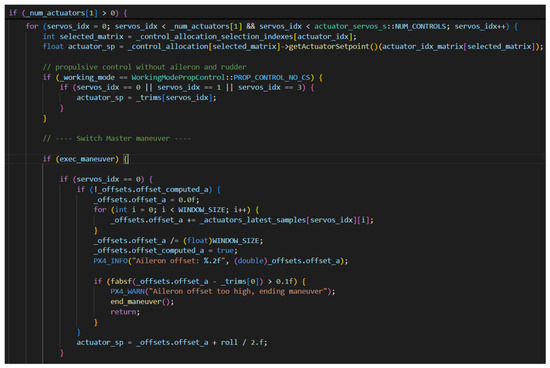Click 'servos_idx == 3' condition
Screen dimensions: 550x368
(270, 87)
